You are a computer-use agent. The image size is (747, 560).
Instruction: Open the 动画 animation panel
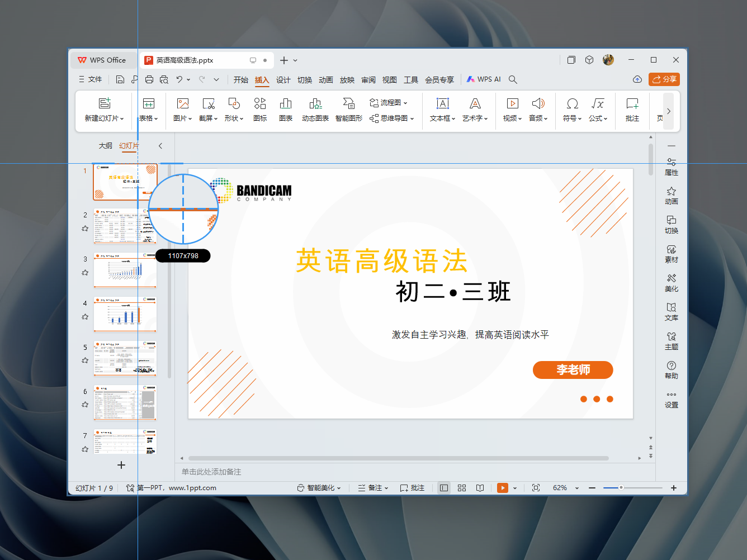pos(671,195)
